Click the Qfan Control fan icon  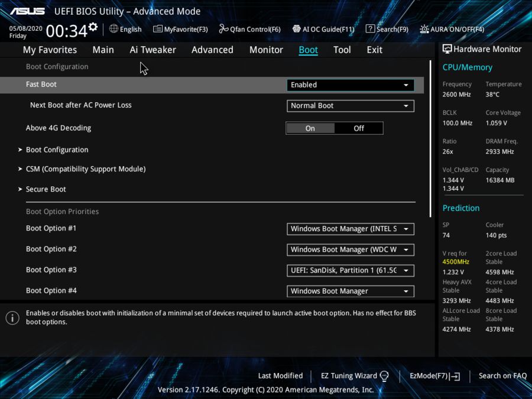coord(223,29)
